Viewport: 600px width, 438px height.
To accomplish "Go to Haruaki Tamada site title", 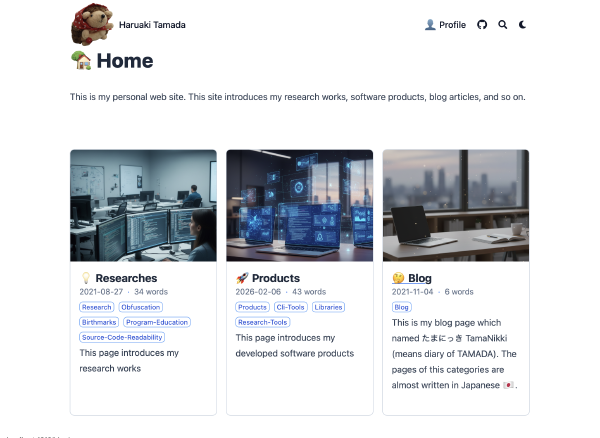I will point(152,25).
